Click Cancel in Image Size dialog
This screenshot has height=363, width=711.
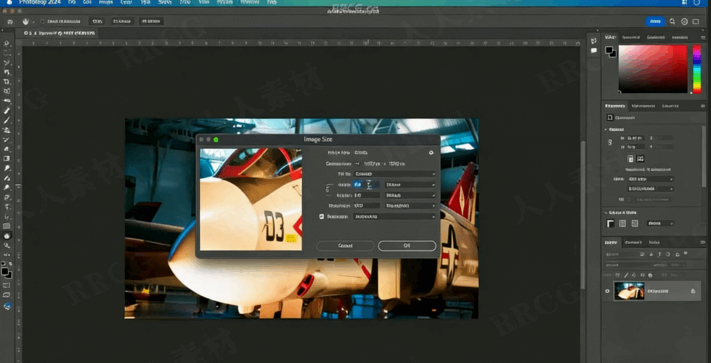(345, 246)
